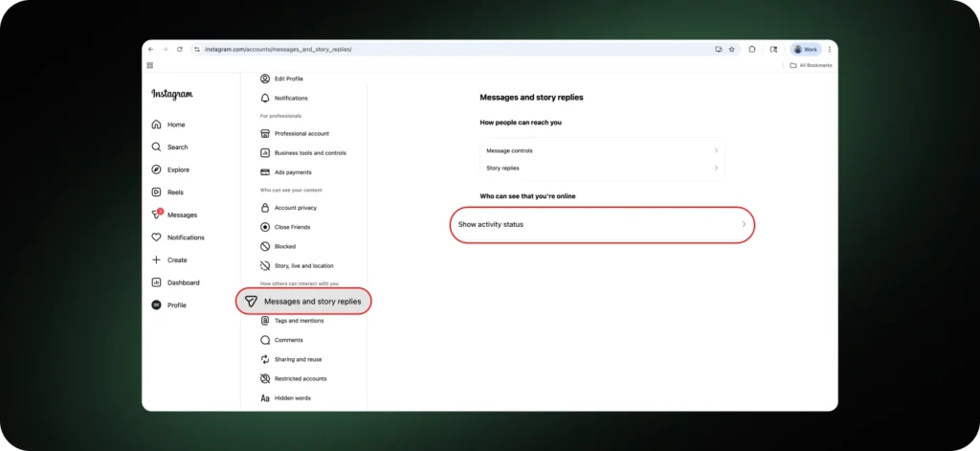Open the Dashboard sidebar item
This screenshot has width=980, height=451.
pos(156,282)
